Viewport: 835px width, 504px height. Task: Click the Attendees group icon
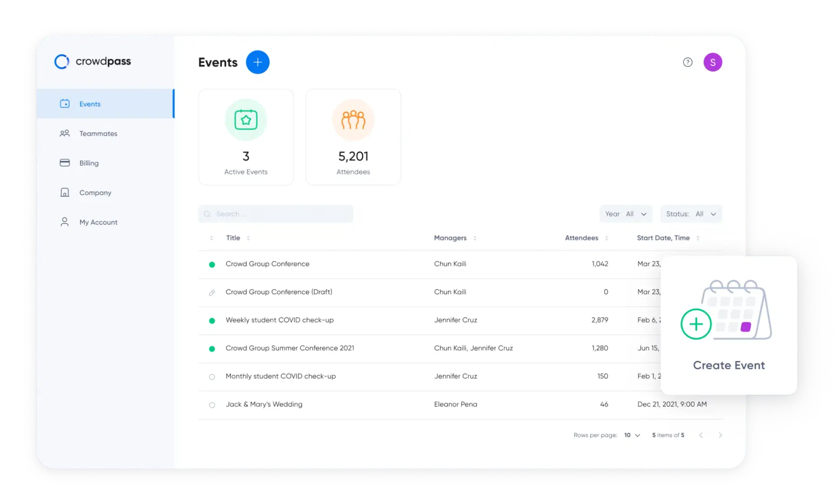(x=353, y=120)
